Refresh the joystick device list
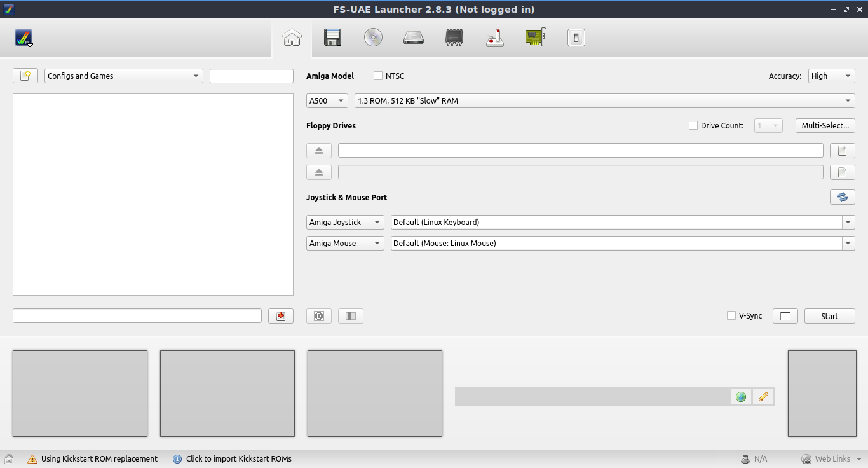This screenshot has width=868, height=468. 843,197
